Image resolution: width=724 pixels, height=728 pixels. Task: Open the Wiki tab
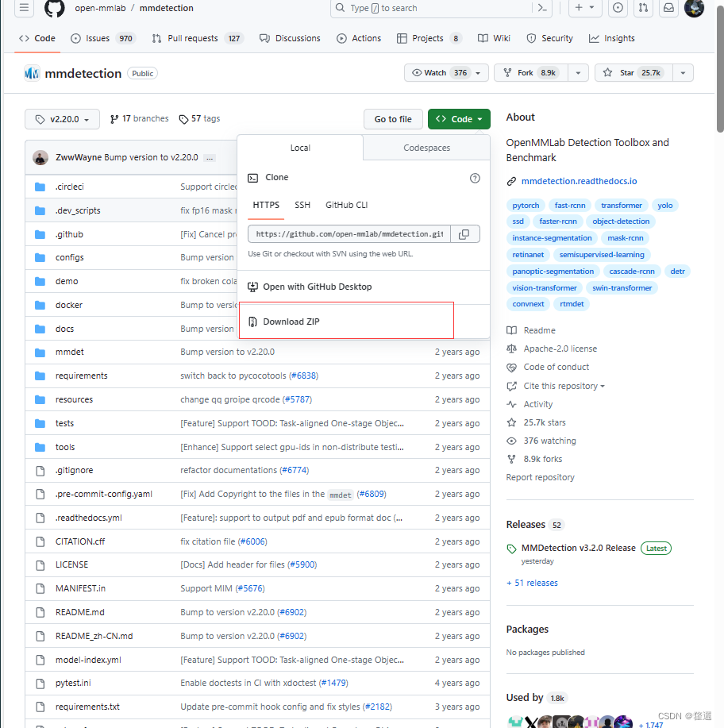tap(494, 38)
